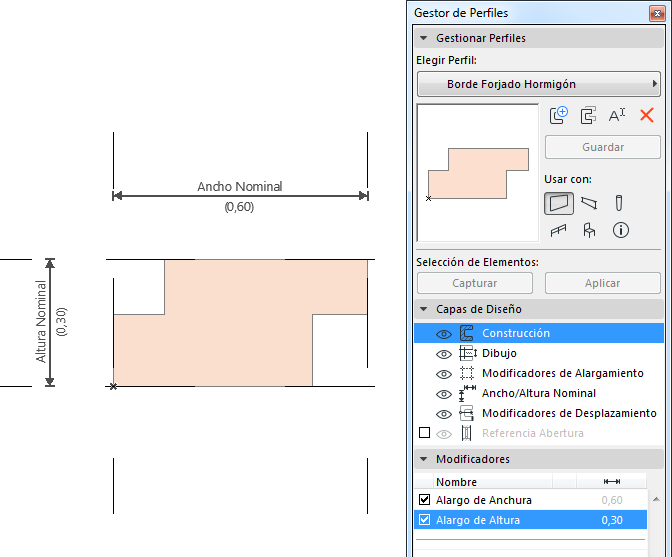The width and height of the screenshot is (672, 557).
Task: Select the Modificadores de Desplazamiento row
Action: click(x=539, y=413)
